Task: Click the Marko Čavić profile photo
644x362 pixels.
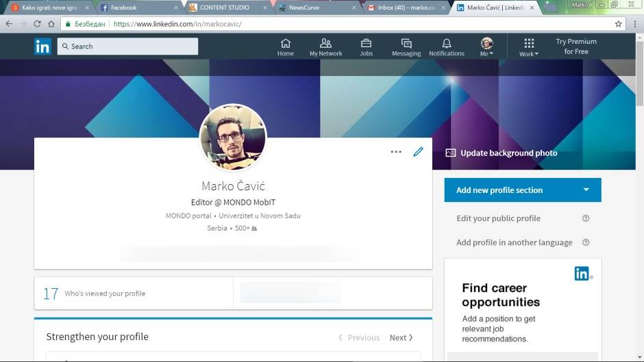Action: pos(233,138)
